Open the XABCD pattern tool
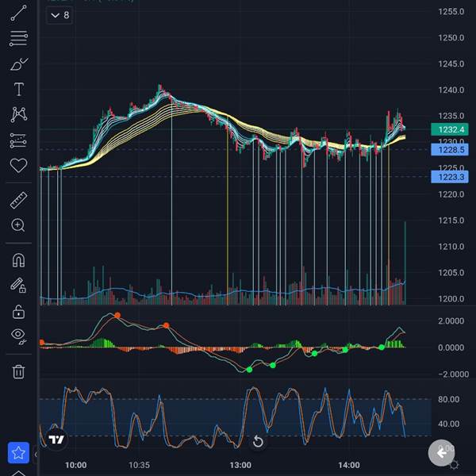The width and height of the screenshot is (476, 476). pos(19,115)
